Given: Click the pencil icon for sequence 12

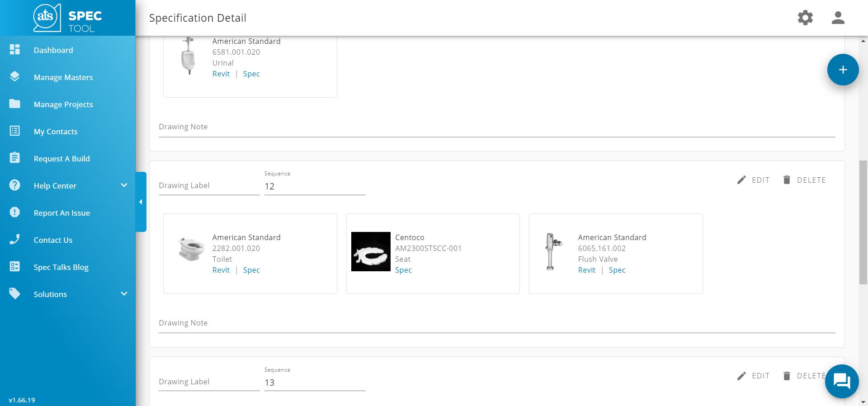Looking at the screenshot, I should pos(741,180).
